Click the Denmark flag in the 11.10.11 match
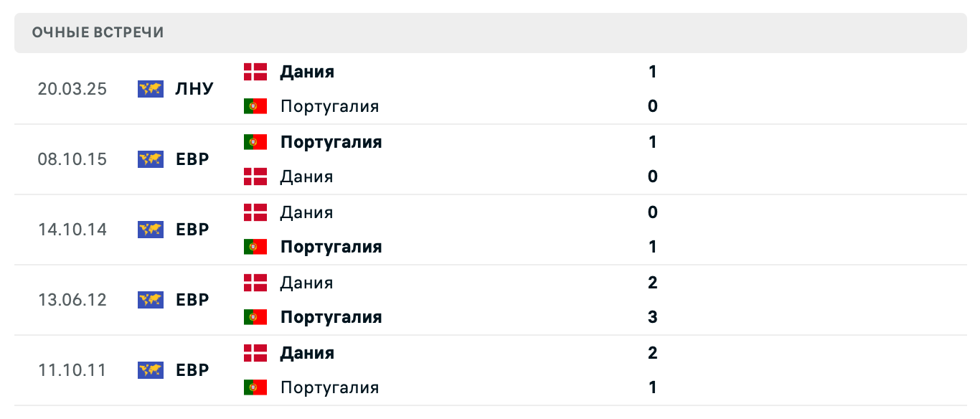The image size is (980, 419). click(x=256, y=352)
